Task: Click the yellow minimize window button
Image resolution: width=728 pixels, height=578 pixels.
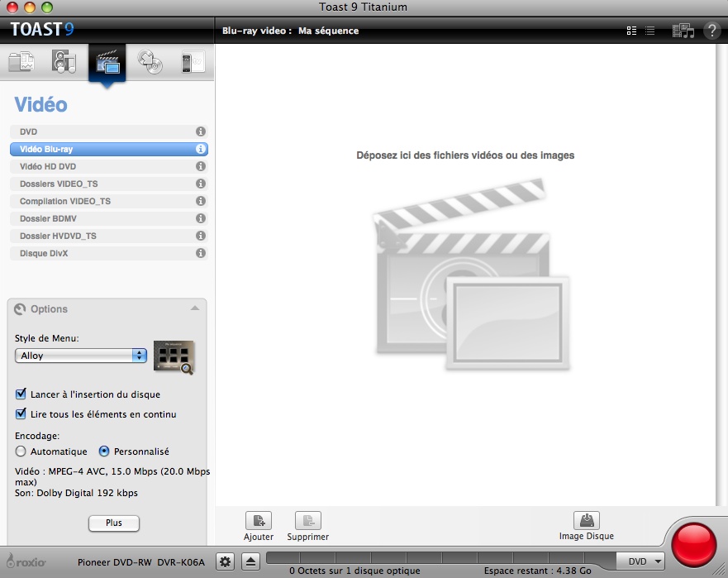Action: pos(30,7)
